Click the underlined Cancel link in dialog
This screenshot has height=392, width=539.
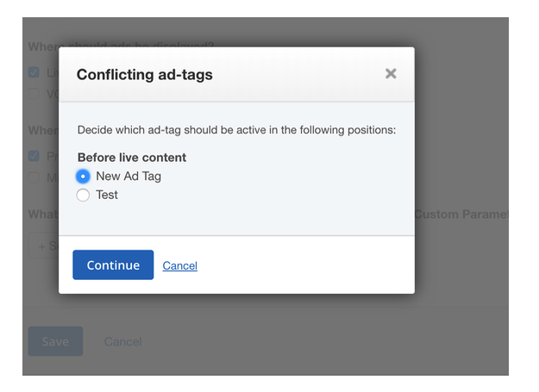(179, 265)
